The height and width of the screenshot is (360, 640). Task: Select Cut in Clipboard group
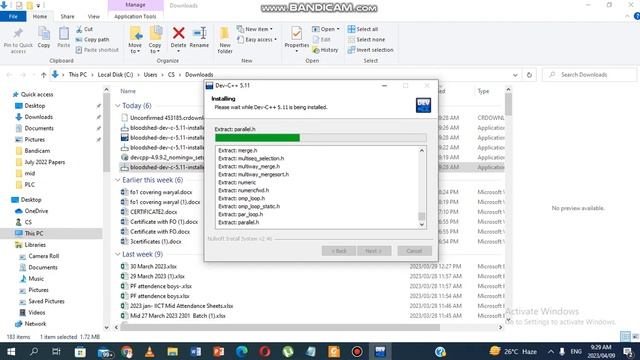coord(84,29)
